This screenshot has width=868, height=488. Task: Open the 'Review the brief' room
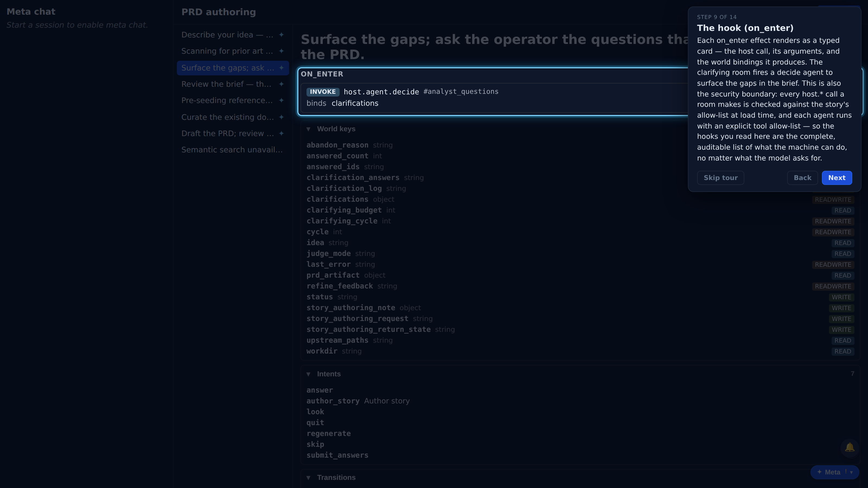pyautogui.click(x=232, y=84)
